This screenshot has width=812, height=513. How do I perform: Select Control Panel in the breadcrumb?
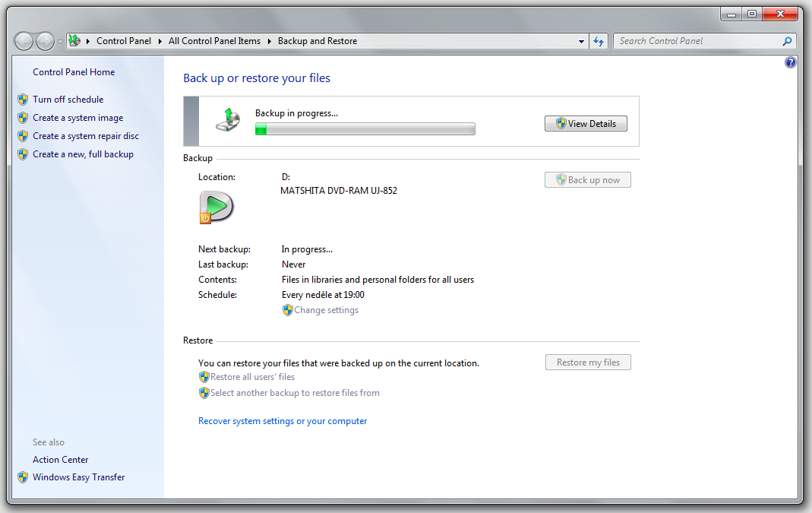tap(124, 41)
